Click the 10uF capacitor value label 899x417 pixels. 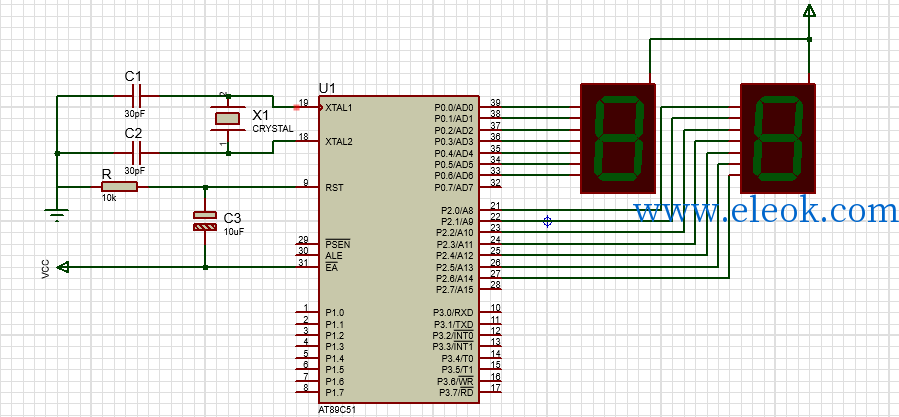(232, 231)
